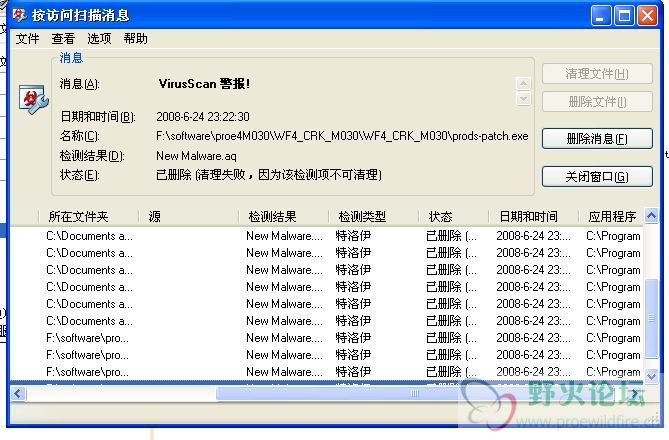Click list vertical scrollbar down arrow
The height and width of the screenshot is (440, 669).
coord(651,376)
